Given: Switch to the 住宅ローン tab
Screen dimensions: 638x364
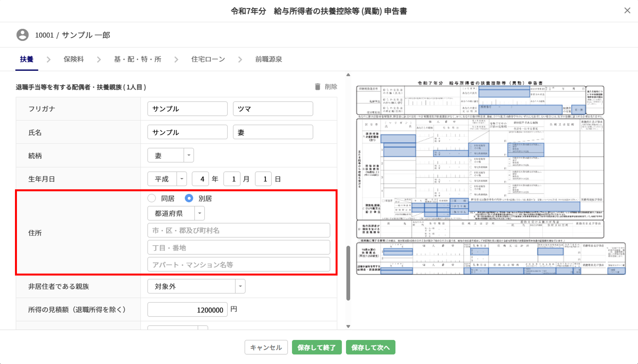Looking at the screenshot, I should pyautogui.click(x=208, y=59).
